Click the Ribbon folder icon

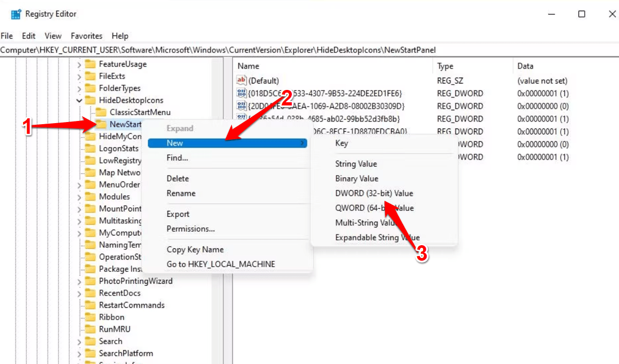point(90,317)
